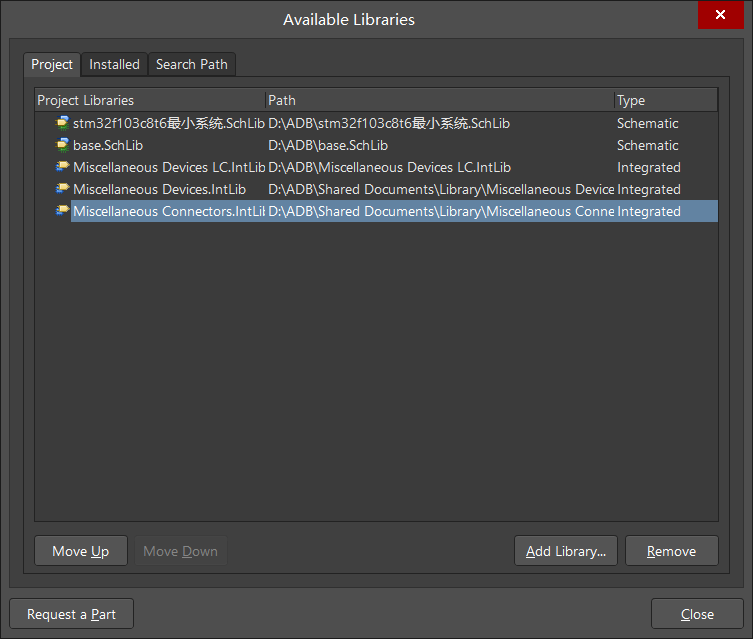Screen dimensions: 753x639
Task: Close the Available Libraries dialog using Close button
Action: [x=697, y=614]
